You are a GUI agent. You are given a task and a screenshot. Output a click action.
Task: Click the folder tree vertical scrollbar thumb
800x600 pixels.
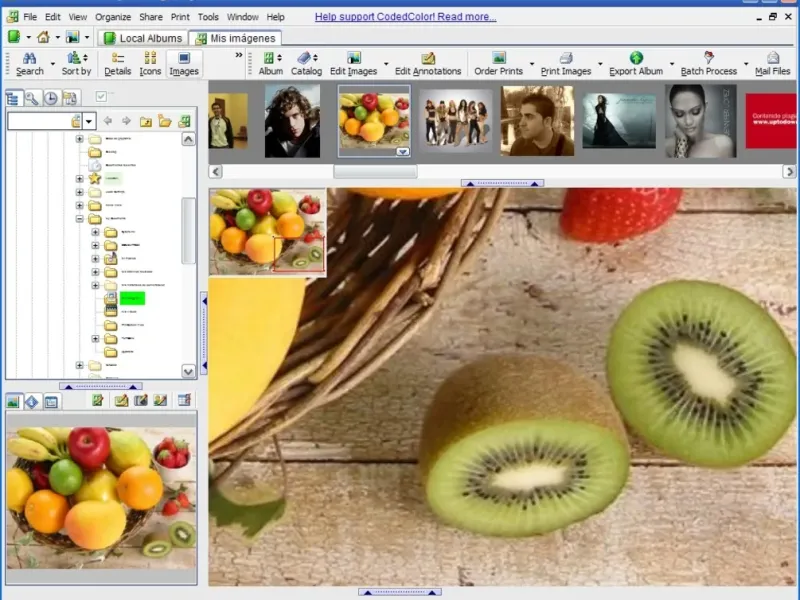click(x=188, y=231)
